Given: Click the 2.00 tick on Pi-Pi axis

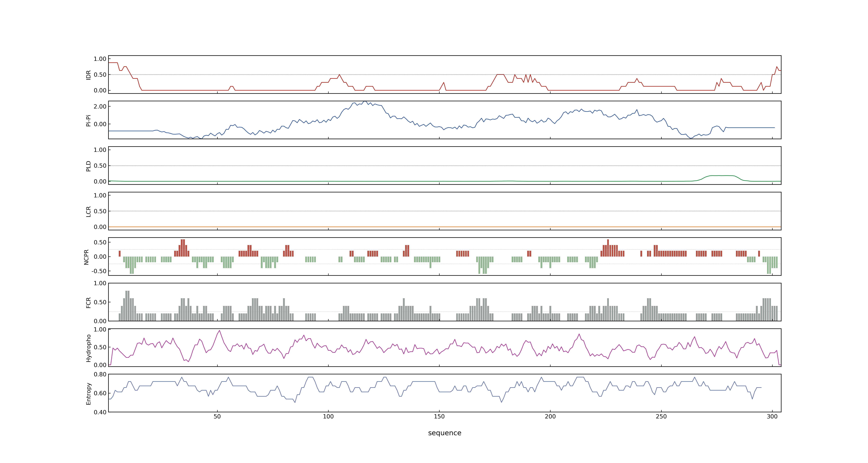Looking at the screenshot, I should pos(100,107).
